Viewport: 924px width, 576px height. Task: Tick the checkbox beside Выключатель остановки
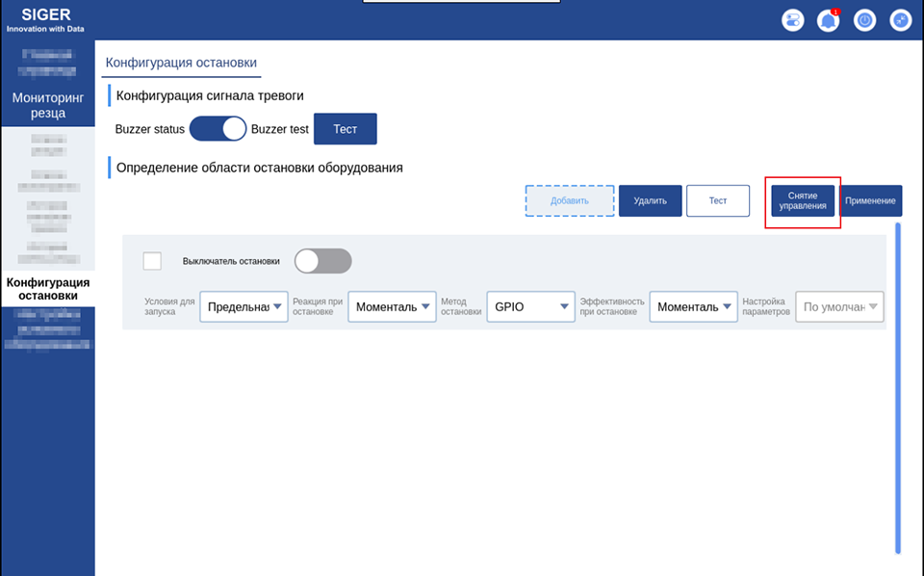click(152, 261)
